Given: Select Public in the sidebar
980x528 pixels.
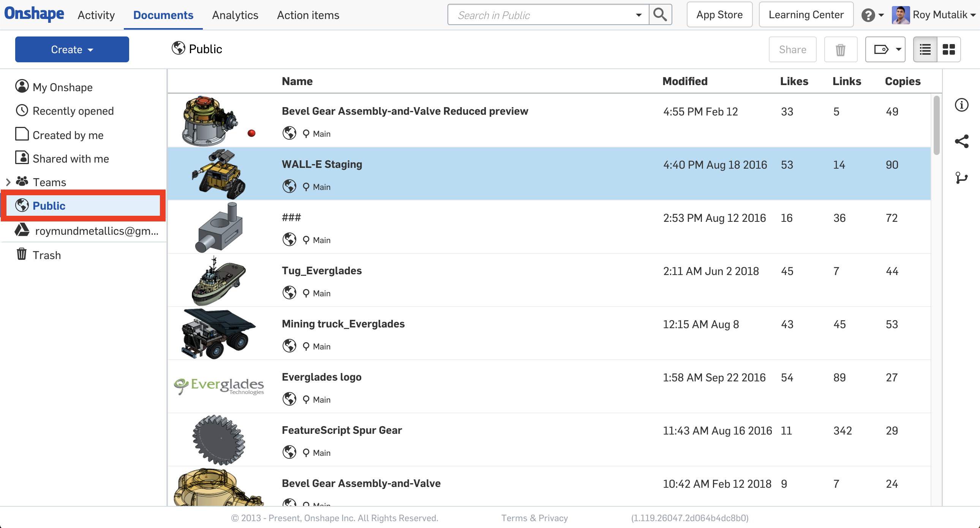Looking at the screenshot, I should click(x=83, y=206).
